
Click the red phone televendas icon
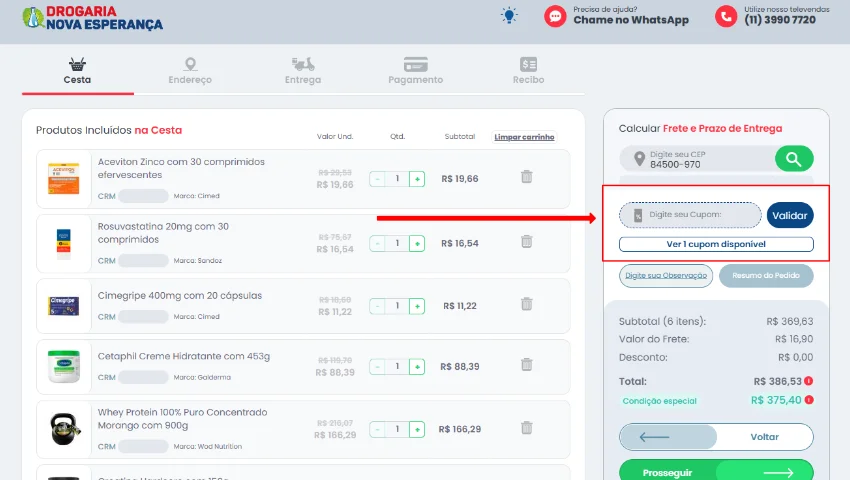726,16
